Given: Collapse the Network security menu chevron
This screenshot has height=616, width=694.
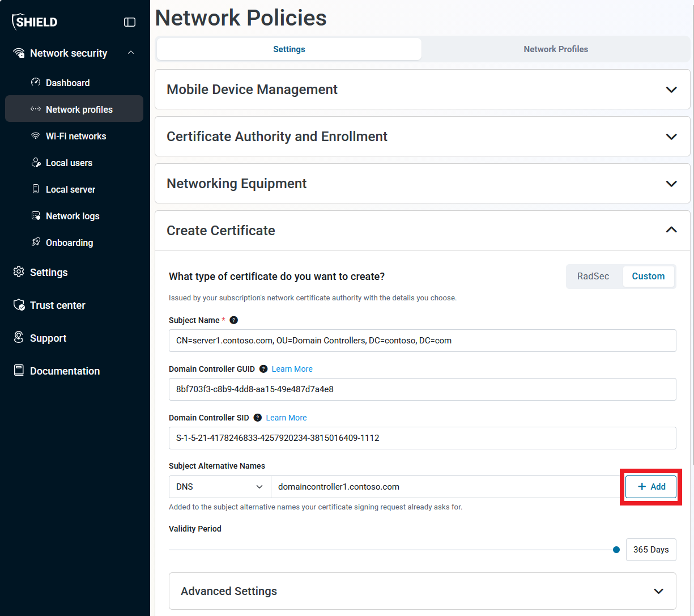Looking at the screenshot, I should coord(131,53).
